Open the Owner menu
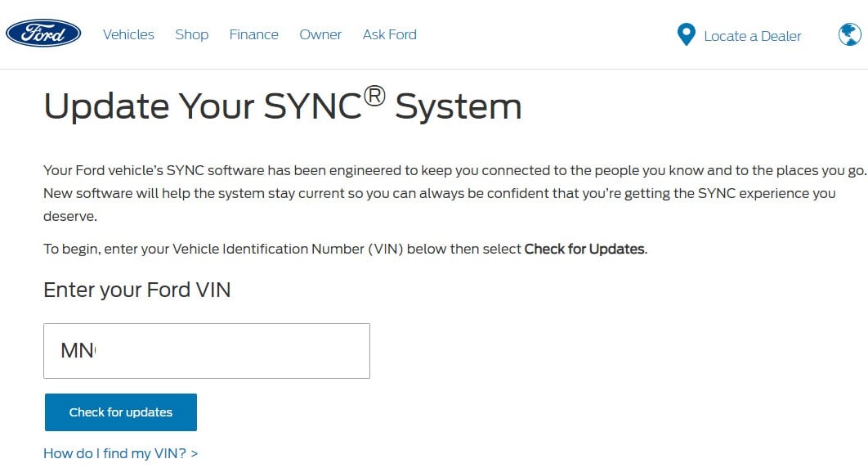The image size is (868, 468). 320,34
